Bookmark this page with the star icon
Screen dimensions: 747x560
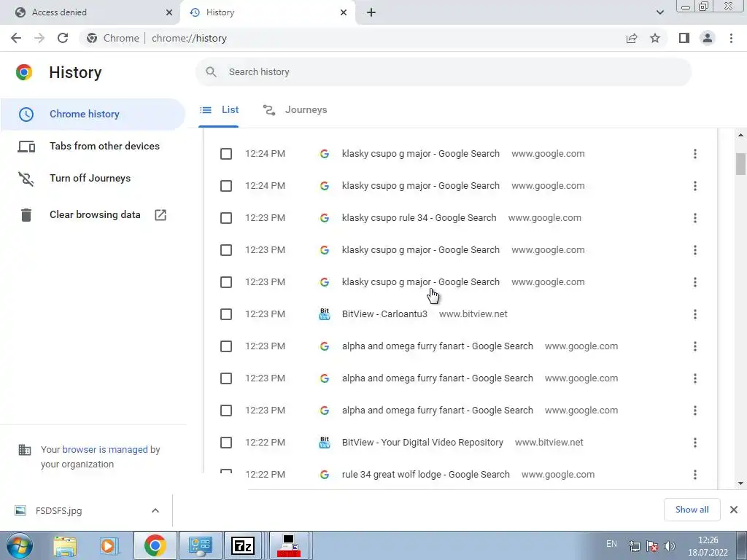[x=655, y=38]
